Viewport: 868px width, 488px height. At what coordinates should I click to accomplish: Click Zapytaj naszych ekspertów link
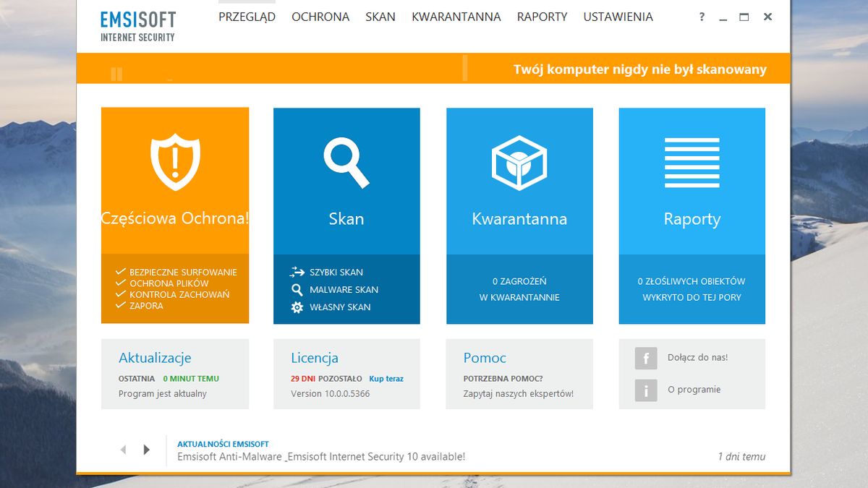coord(519,394)
